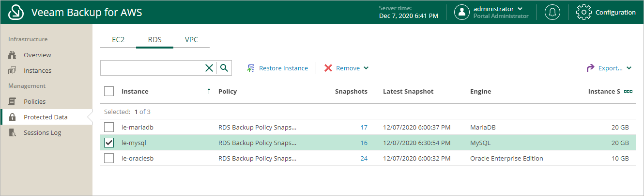Click the Restore Instance button
644x196 pixels.
click(x=277, y=68)
